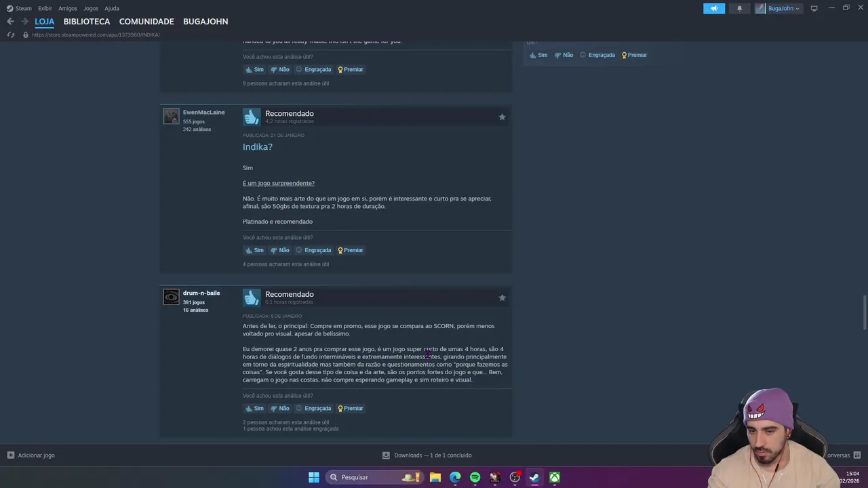Vote Sim on drum-n-baile's review
This screenshot has height=488, width=868.
coord(254,408)
